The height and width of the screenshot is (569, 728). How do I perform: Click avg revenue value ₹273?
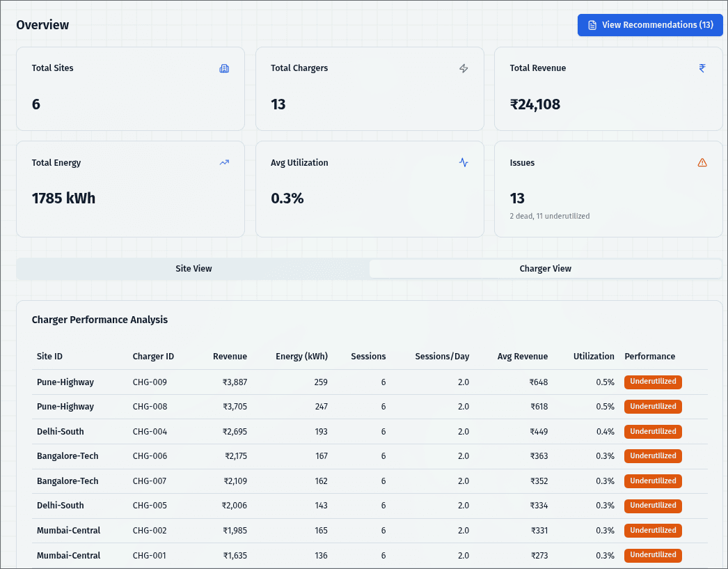(x=539, y=556)
